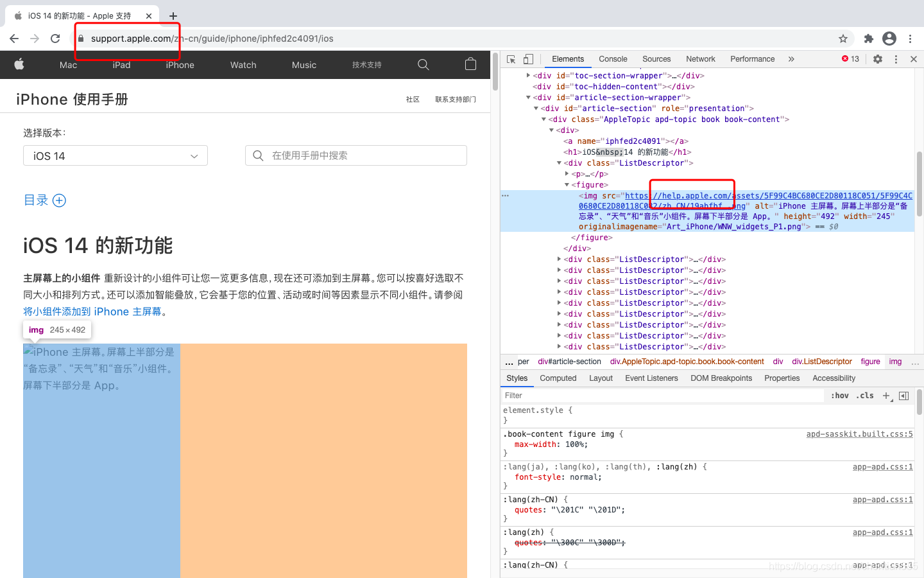
Task: Open link 将小组件添加到 iPhone 主屏幕
Action: (92, 311)
